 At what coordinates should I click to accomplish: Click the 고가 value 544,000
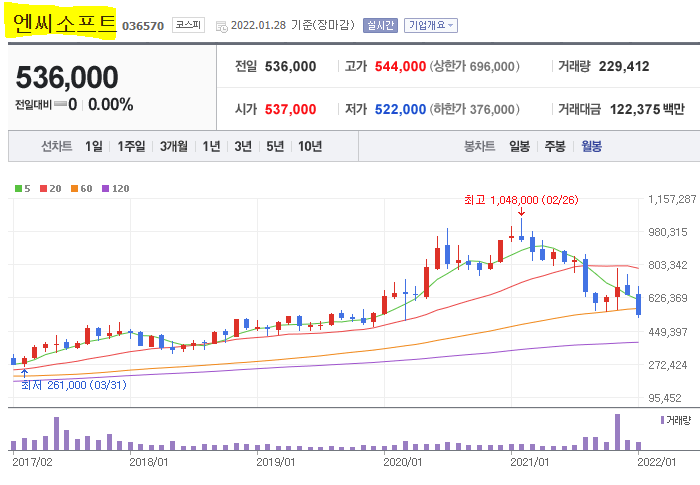click(x=400, y=67)
